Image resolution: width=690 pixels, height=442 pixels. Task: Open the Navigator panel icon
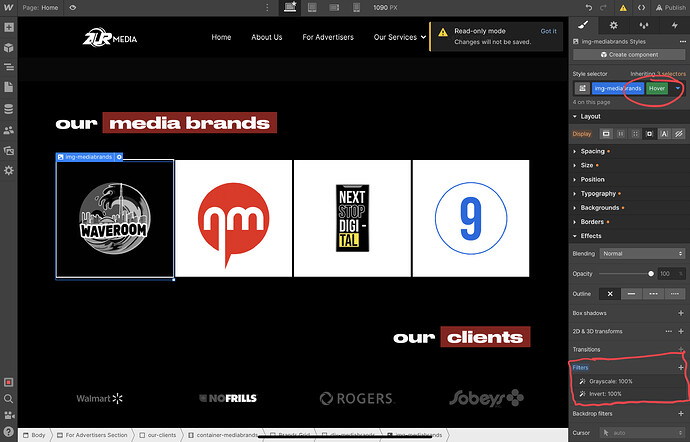(x=8, y=67)
